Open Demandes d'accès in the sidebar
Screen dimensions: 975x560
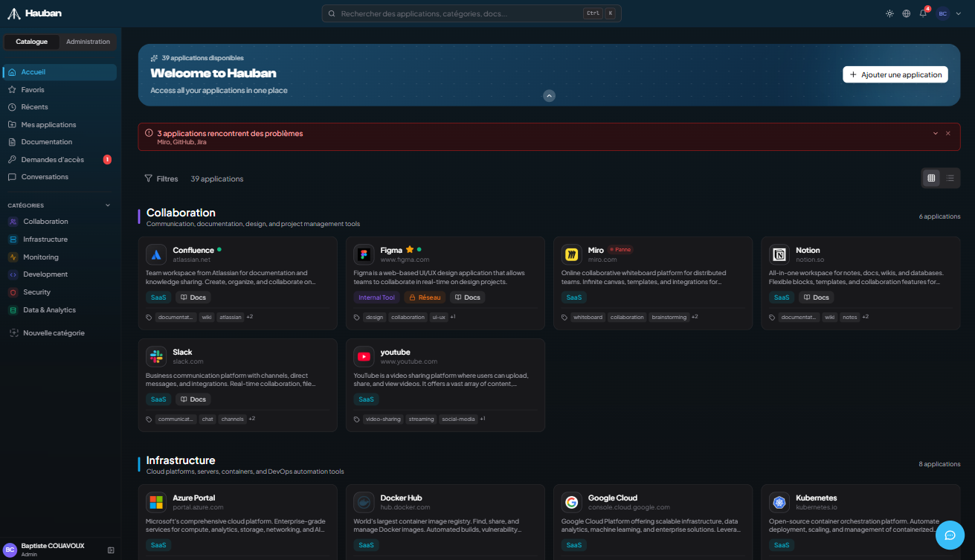[59, 160]
